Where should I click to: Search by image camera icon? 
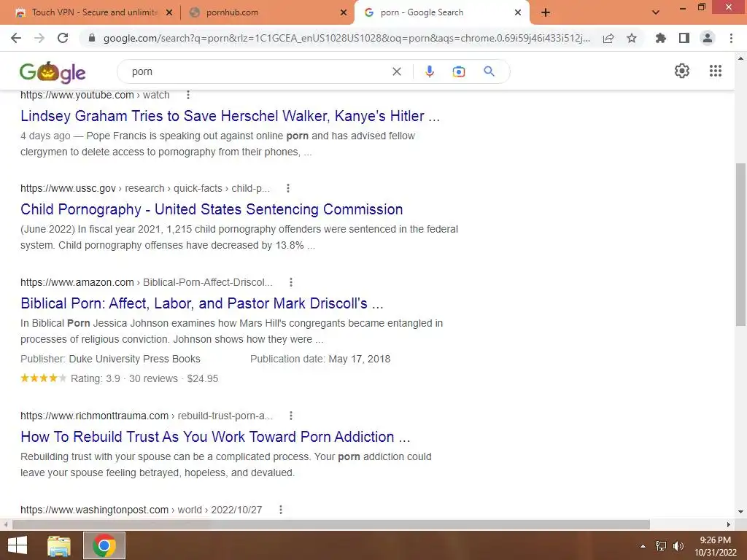(459, 71)
